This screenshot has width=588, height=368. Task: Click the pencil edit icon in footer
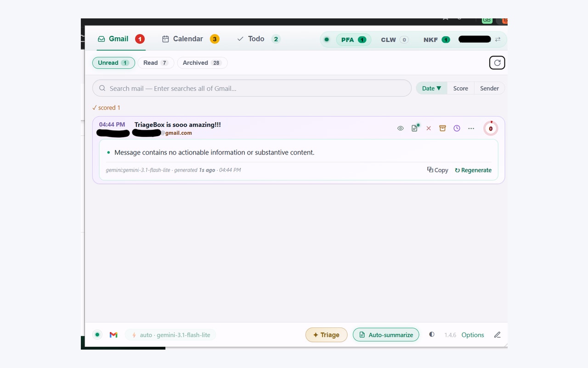[498, 335]
